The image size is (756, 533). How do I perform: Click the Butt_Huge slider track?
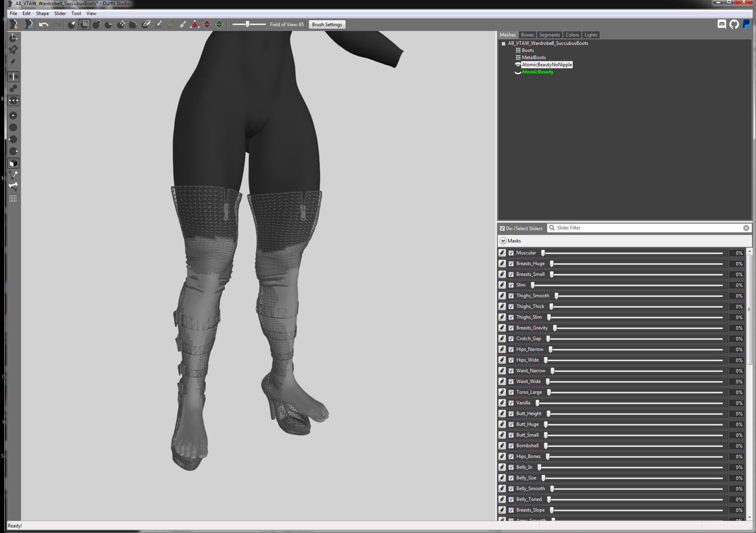point(634,424)
